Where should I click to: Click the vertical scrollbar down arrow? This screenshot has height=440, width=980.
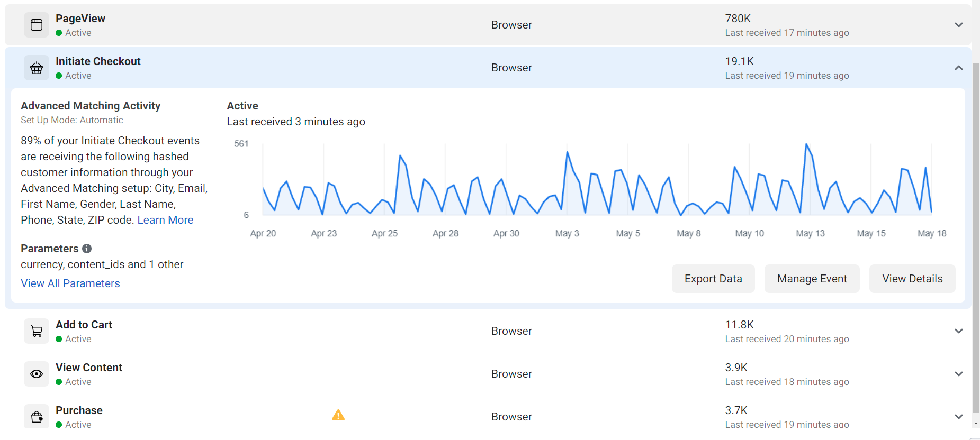tap(976, 424)
